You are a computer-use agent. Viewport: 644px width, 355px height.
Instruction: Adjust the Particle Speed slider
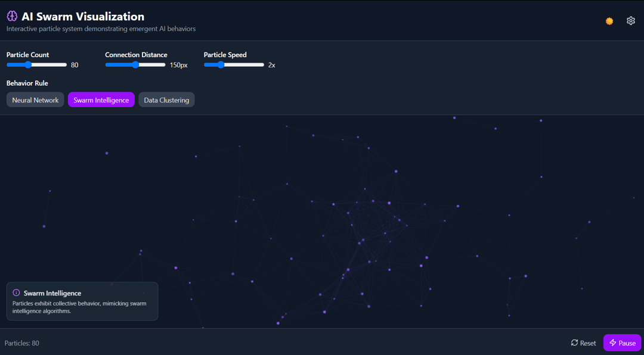234,65
